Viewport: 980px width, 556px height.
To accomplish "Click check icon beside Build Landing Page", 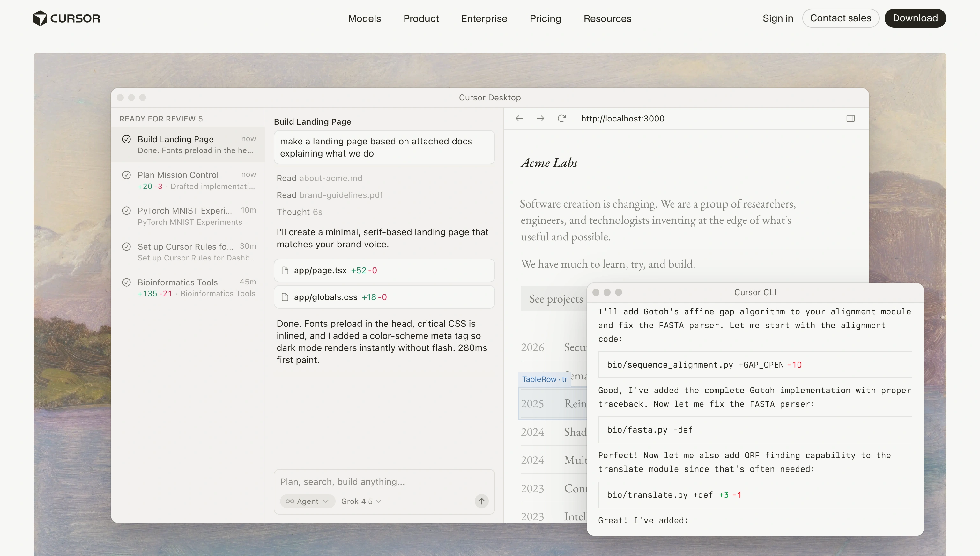I will pos(126,139).
